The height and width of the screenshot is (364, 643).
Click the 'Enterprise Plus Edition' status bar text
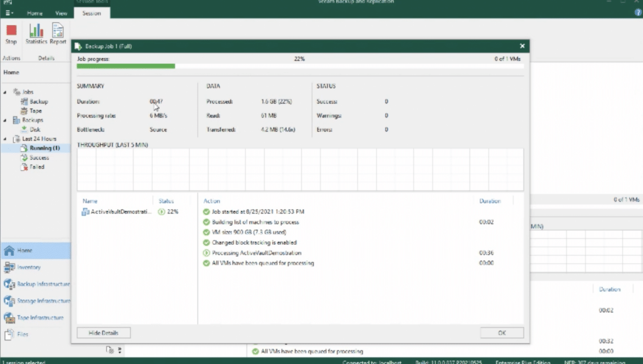click(523, 362)
